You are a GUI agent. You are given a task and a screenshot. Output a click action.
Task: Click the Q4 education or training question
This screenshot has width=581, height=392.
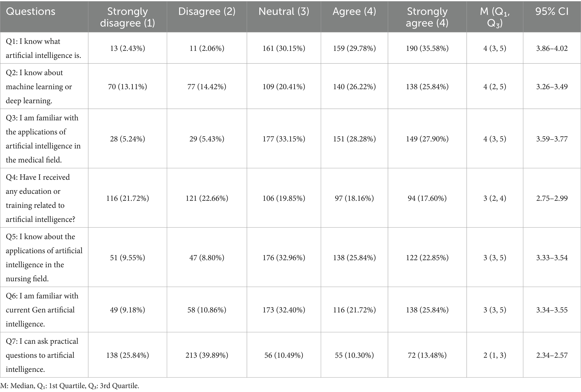(40, 198)
